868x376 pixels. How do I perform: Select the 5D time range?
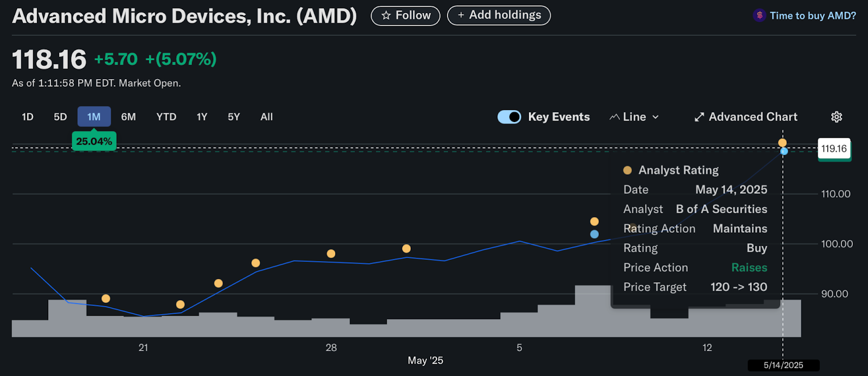pos(60,117)
